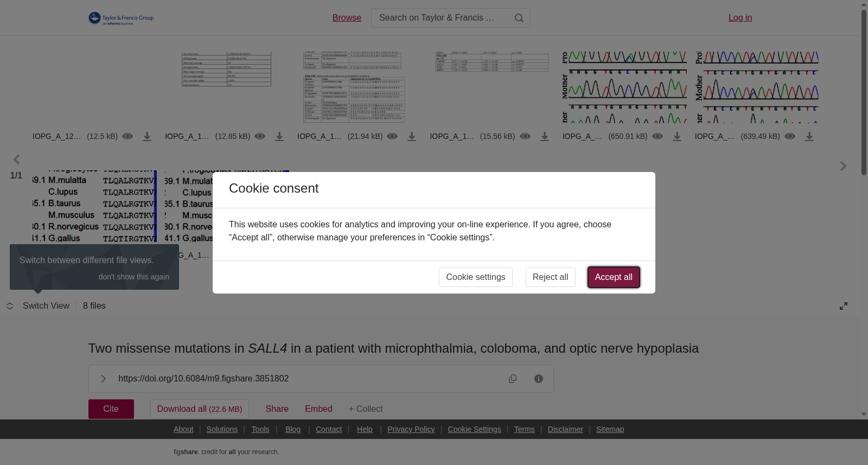868x465 pixels.
Task: Preview the 12.85 kB file with eye icon
Action: pos(260,136)
